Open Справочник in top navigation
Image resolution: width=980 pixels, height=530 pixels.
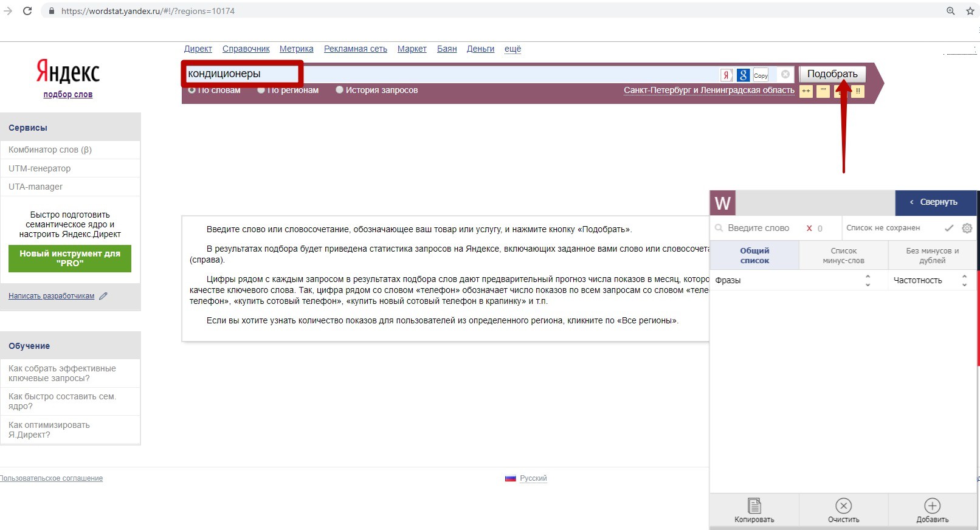tap(246, 49)
